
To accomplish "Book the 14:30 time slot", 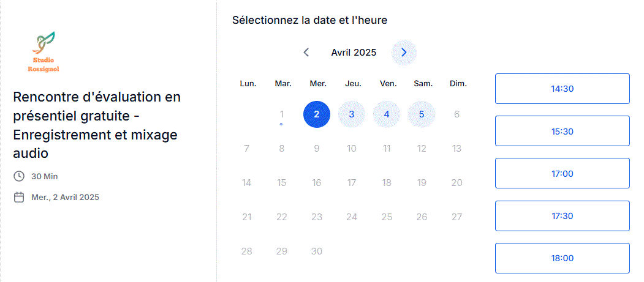I will click(x=562, y=89).
